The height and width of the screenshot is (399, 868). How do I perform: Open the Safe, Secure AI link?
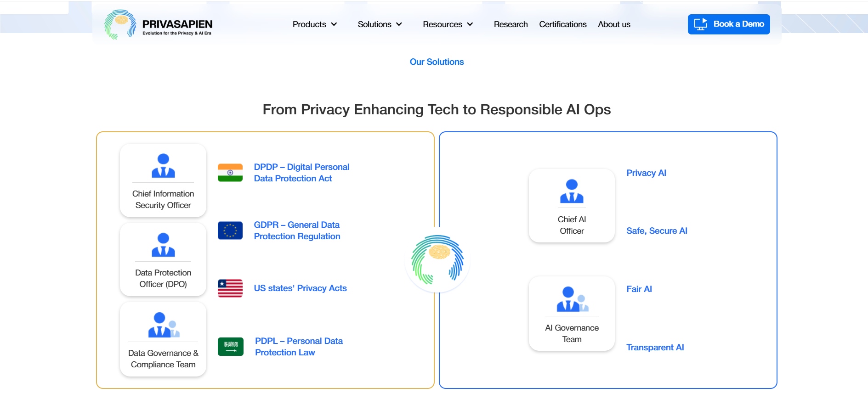657,231
